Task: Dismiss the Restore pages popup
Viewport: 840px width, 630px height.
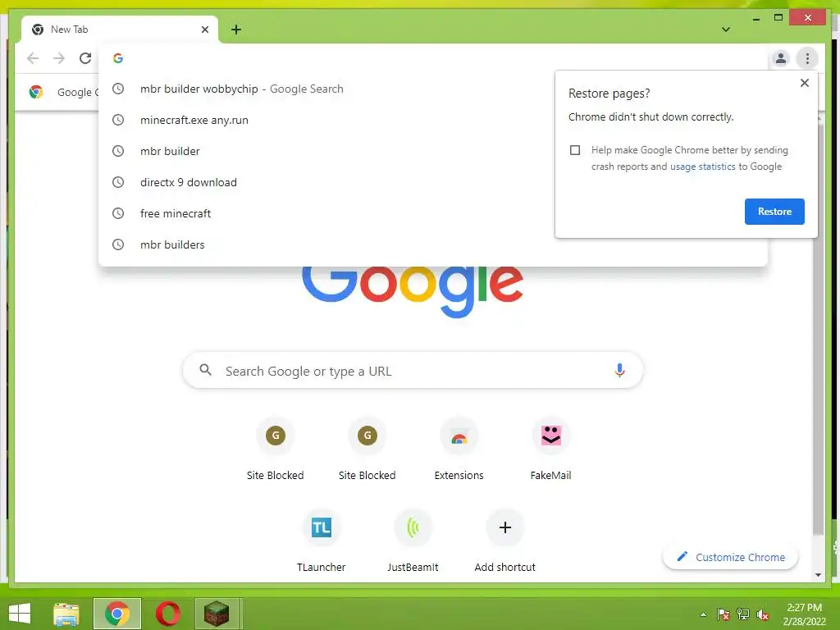Action: coord(804,83)
